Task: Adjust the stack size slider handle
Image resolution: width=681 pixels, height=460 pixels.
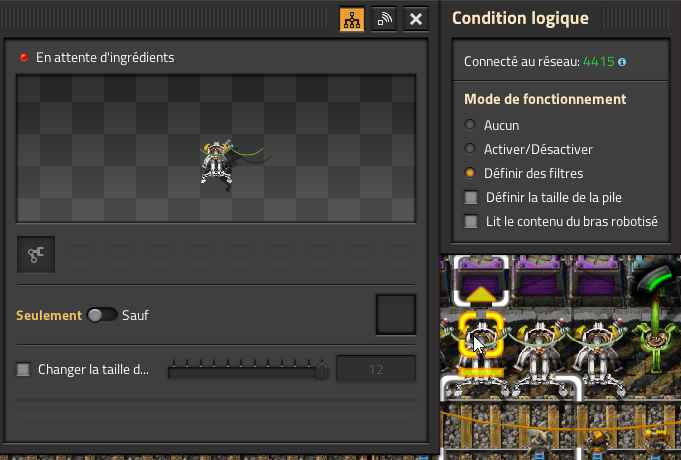Action: pyautogui.click(x=322, y=371)
